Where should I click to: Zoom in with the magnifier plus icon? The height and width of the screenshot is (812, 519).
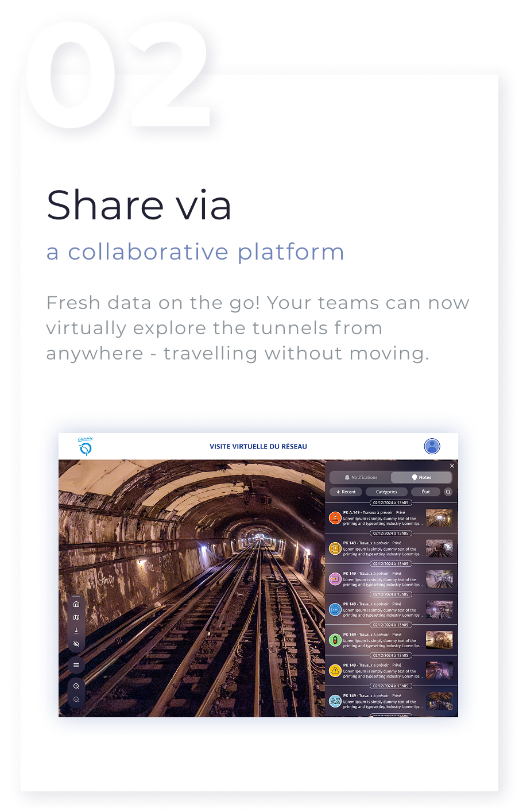76,686
